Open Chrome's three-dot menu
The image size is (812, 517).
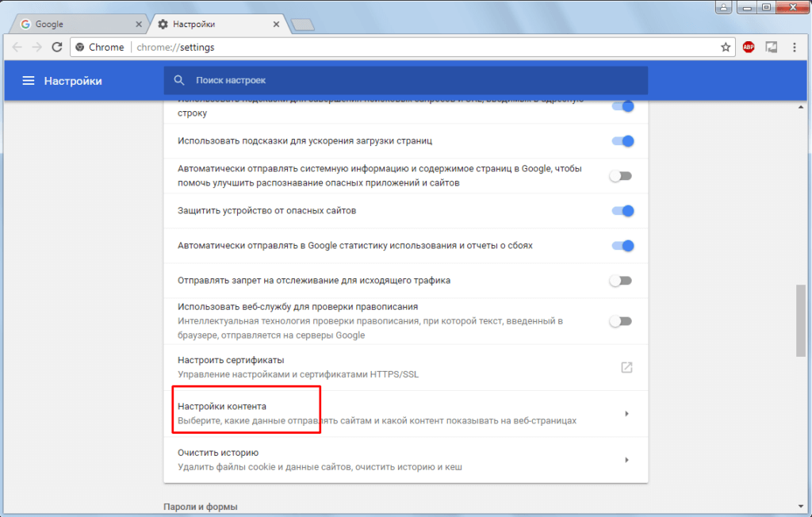click(795, 47)
